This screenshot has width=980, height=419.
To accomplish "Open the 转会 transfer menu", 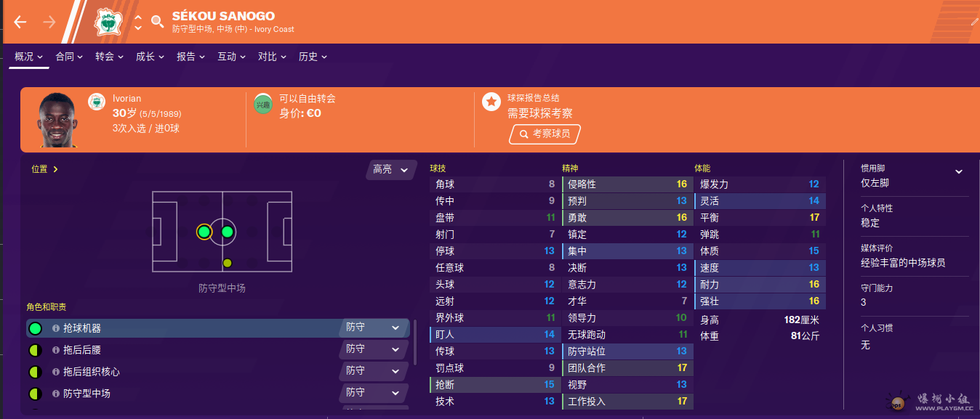I will pos(109,57).
